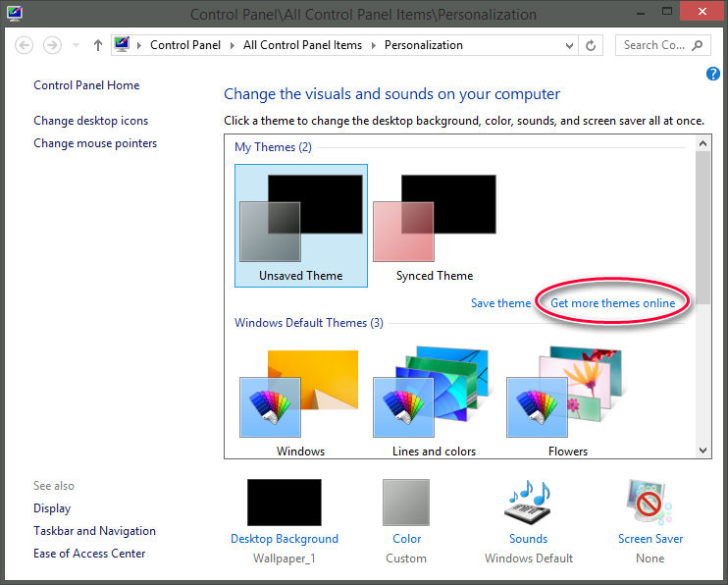Apply the Lines and colors theme
Image resolution: width=728 pixels, height=585 pixels.
pyautogui.click(x=434, y=402)
